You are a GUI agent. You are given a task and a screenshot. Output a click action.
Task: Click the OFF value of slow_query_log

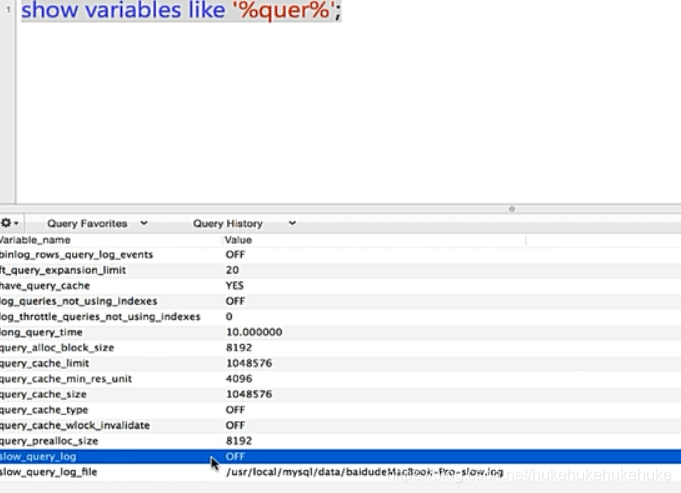[x=235, y=457]
